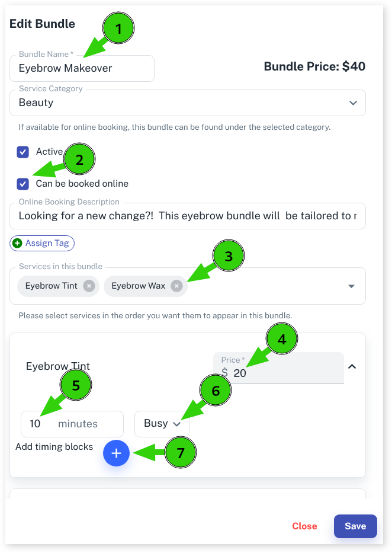Uncheck Can be booked online checkbox

coord(23,184)
